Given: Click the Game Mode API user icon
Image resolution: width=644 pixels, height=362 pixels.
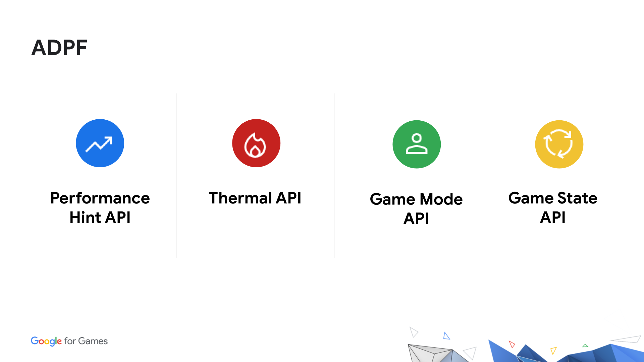Looking at the screenshot, I should click(x=416, y=143).
